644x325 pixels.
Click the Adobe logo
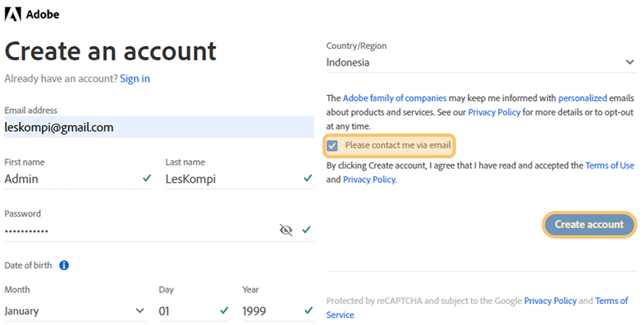coord(32,14)
